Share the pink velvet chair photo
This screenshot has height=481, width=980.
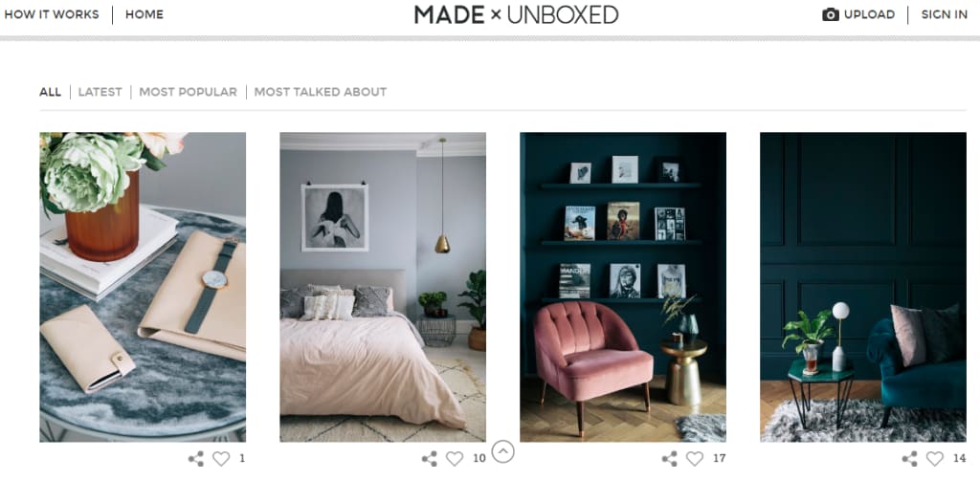[669, 459]
